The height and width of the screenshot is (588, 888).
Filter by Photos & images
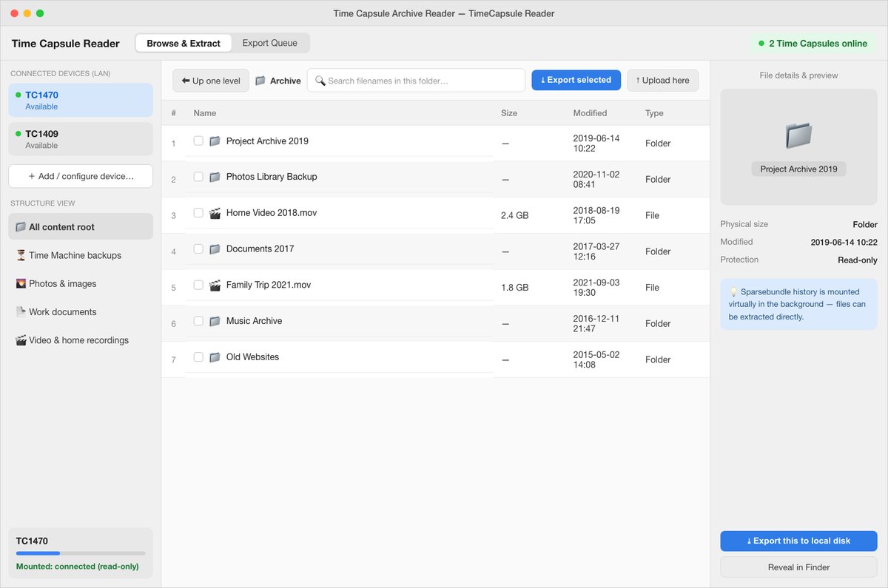(81, 283)
